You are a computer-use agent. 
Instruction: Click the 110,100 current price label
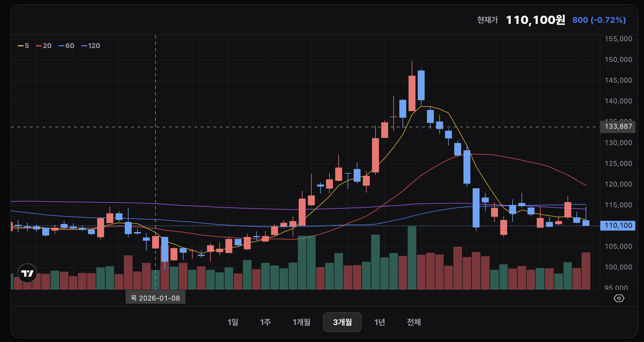618,225
